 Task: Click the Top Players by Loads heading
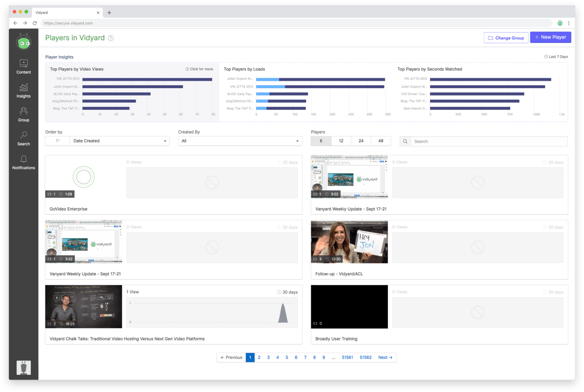click(x=244, y=69)
